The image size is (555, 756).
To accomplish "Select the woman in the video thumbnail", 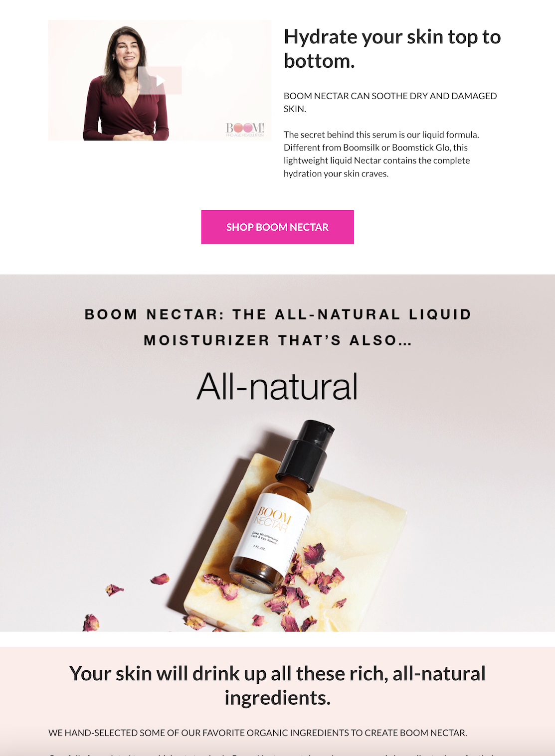I will pyautogui.click(x=126, y=83).
